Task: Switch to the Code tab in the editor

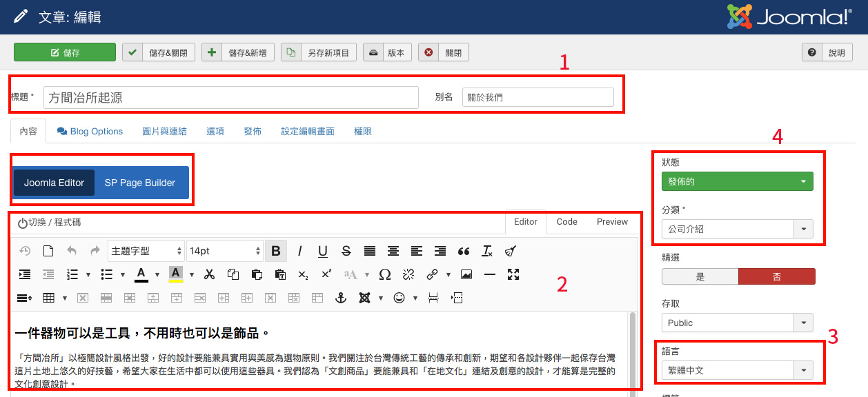Action: 566,222
